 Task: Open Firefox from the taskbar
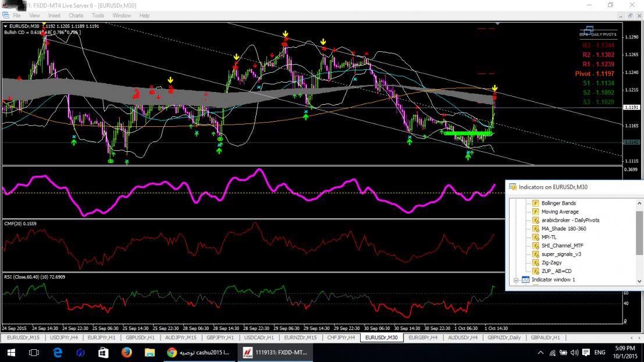pos(126,352)
